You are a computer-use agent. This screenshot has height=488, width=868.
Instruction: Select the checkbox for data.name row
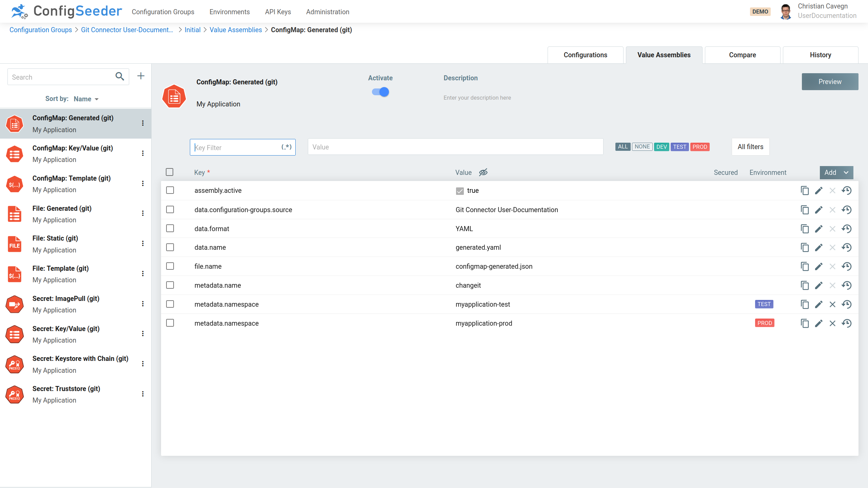170,247
